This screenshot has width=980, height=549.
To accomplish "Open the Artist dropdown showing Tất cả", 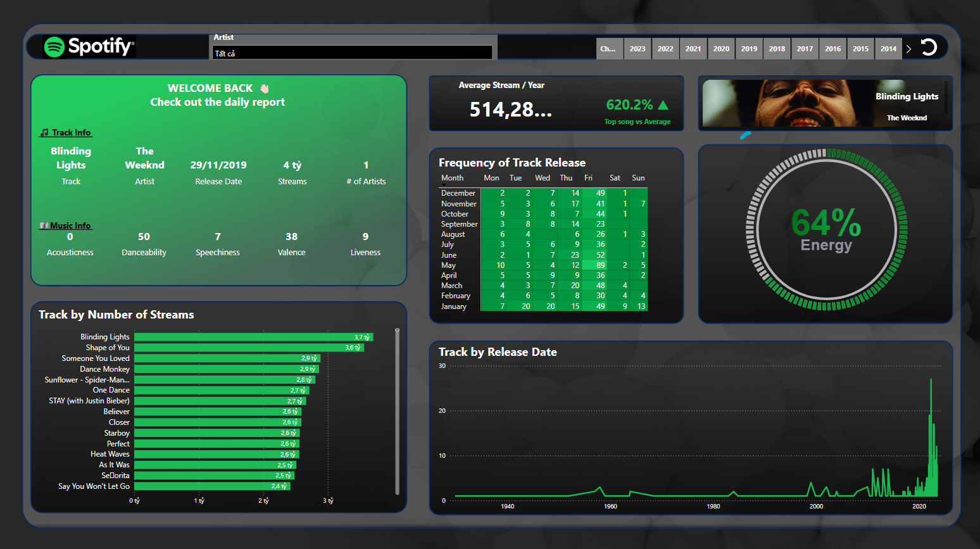I will pyautogui.click(x=352, y=53).
